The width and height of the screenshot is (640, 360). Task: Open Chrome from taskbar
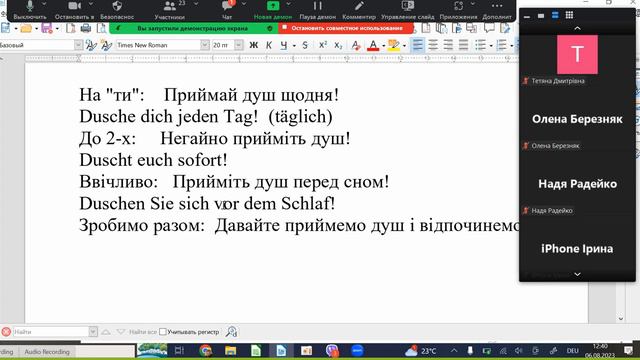(x=206, y=351)
